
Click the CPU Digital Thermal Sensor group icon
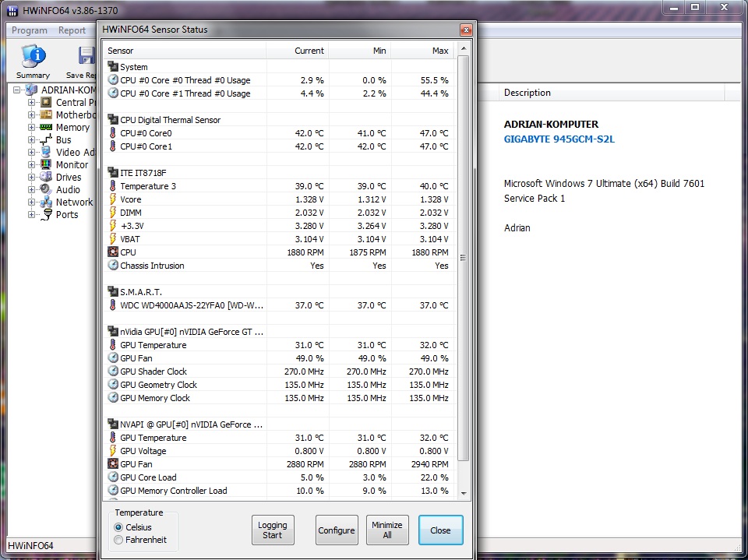pyautogui.click(x=112, y=119)
